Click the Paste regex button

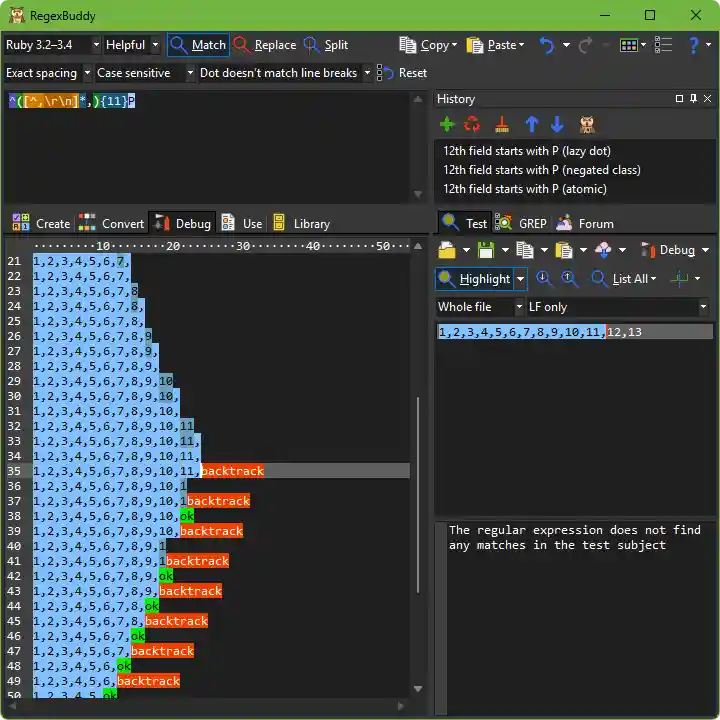pos(495,45)
